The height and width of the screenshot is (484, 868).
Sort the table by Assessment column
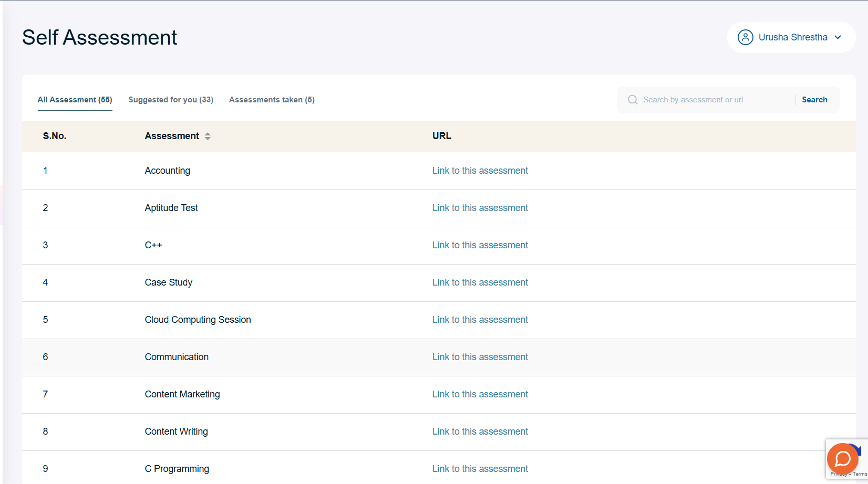click(208, 136)
